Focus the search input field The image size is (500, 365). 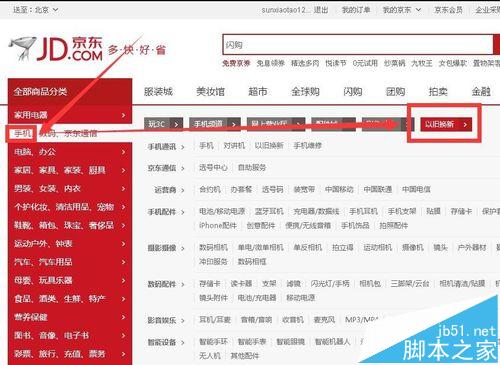[x=357, y=45]
